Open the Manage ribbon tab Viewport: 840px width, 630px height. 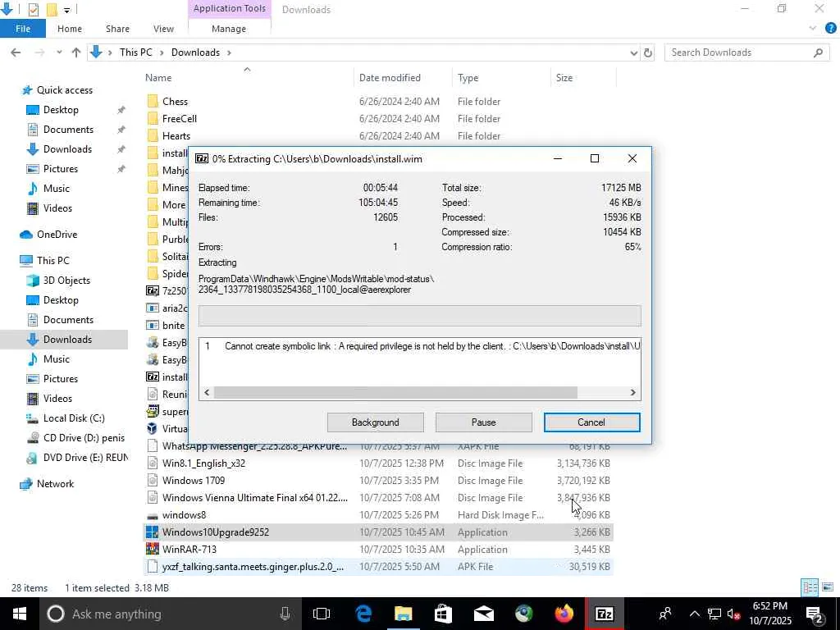point(229,29)
